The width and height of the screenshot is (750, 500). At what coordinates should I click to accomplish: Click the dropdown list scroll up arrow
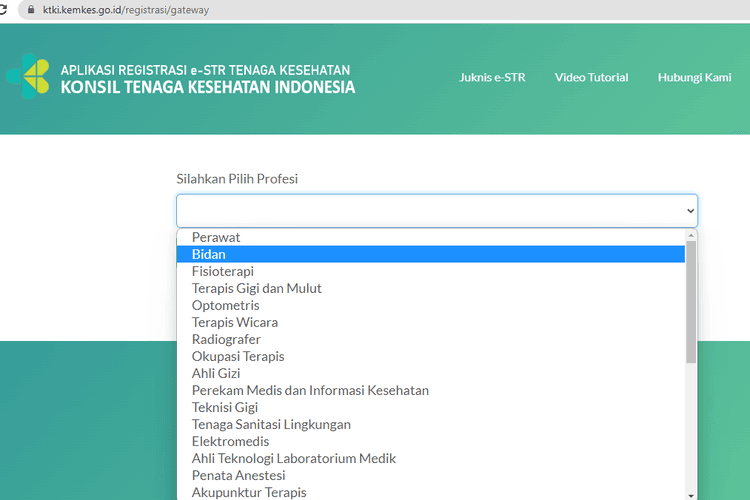pyautogui.click(x=691, y=235)
